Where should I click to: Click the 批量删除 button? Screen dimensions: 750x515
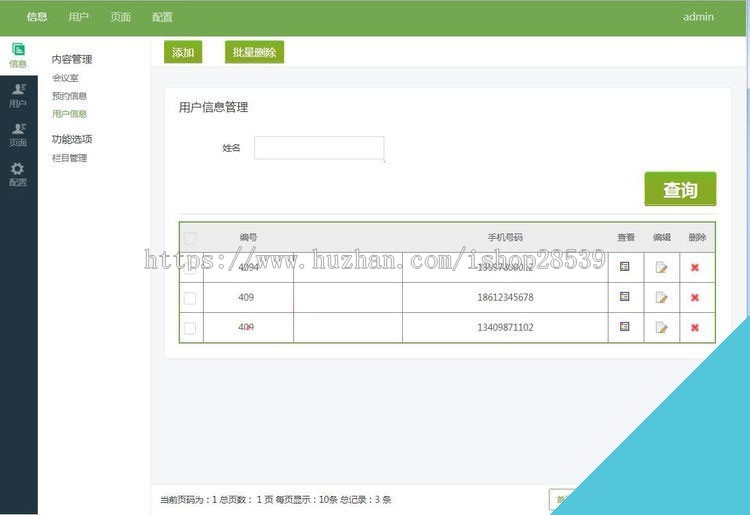(254, 52)
